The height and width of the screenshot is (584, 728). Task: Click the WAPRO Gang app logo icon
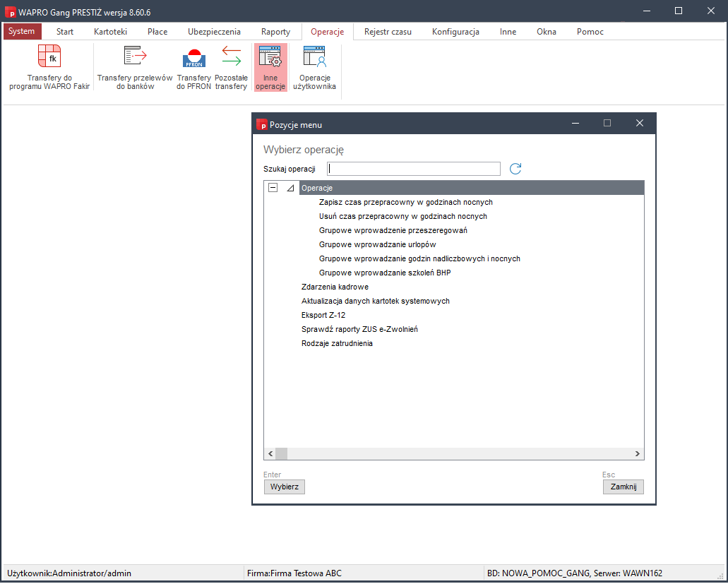point(10,12)
